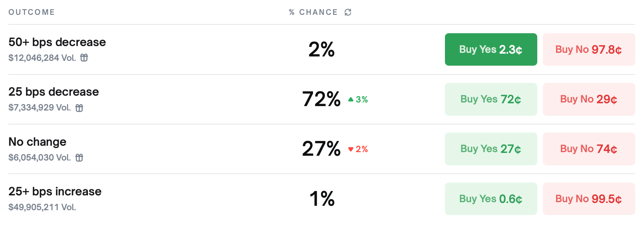Click the green up 3% change indicator

pos(358,99)
